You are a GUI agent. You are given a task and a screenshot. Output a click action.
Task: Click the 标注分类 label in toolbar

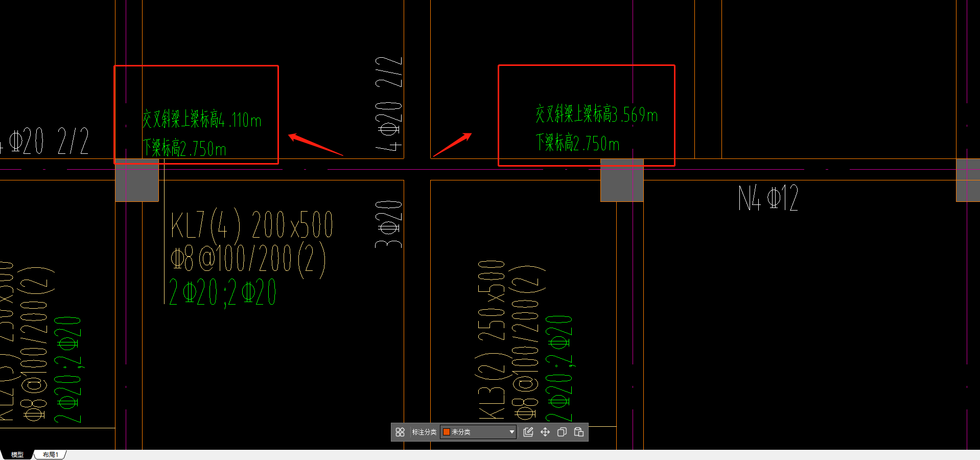(x=424, y=432)
